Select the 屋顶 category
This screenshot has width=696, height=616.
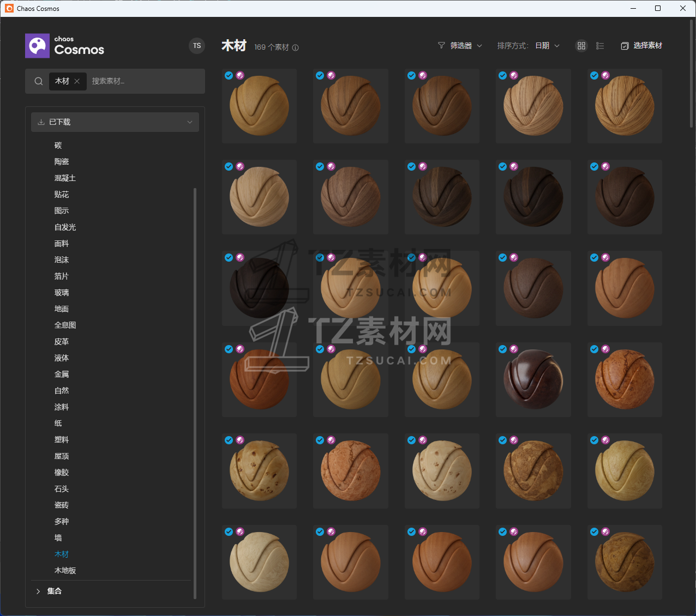coord(62,456)
